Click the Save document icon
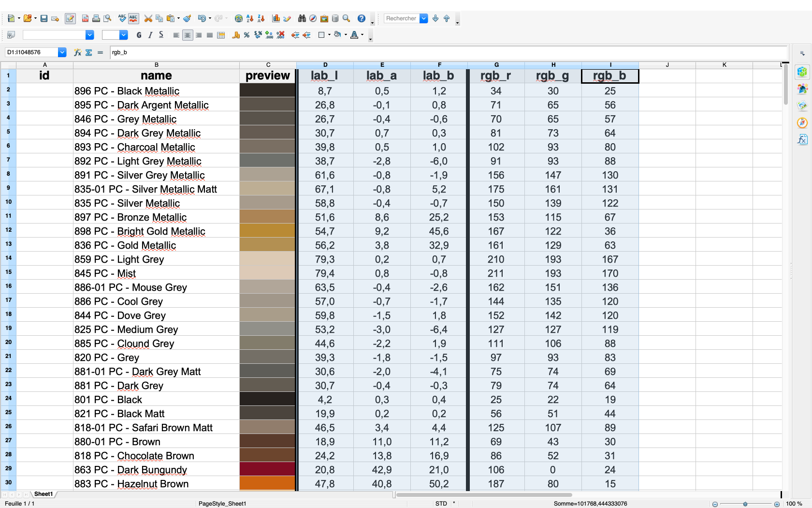The width and height of the screenshot is (812, 508). (x=44, y=18)
